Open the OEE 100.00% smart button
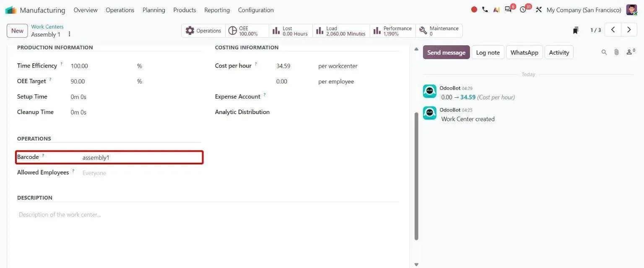This screenshot has width=644, height=268. click(247, 31)
